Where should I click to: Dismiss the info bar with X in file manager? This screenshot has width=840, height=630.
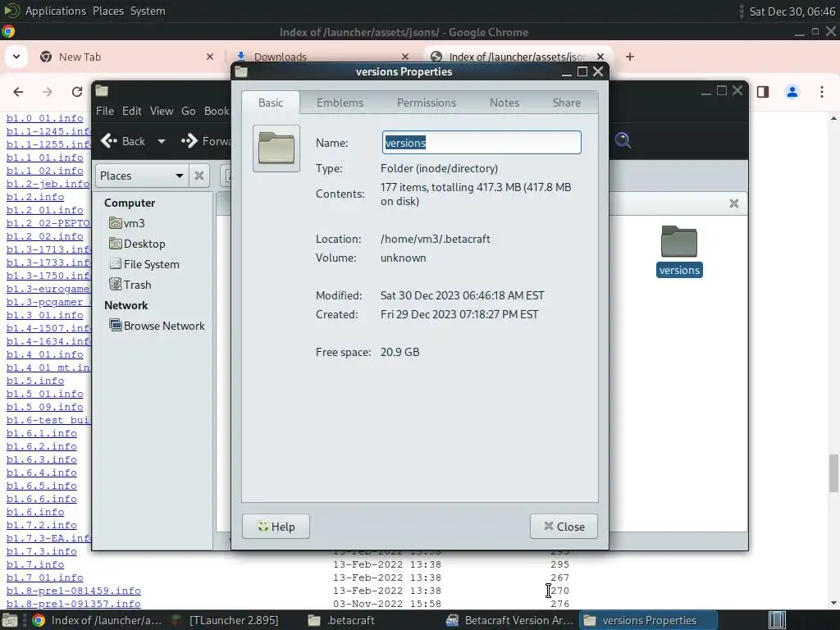pyautogui.click(x=734, y=203)
